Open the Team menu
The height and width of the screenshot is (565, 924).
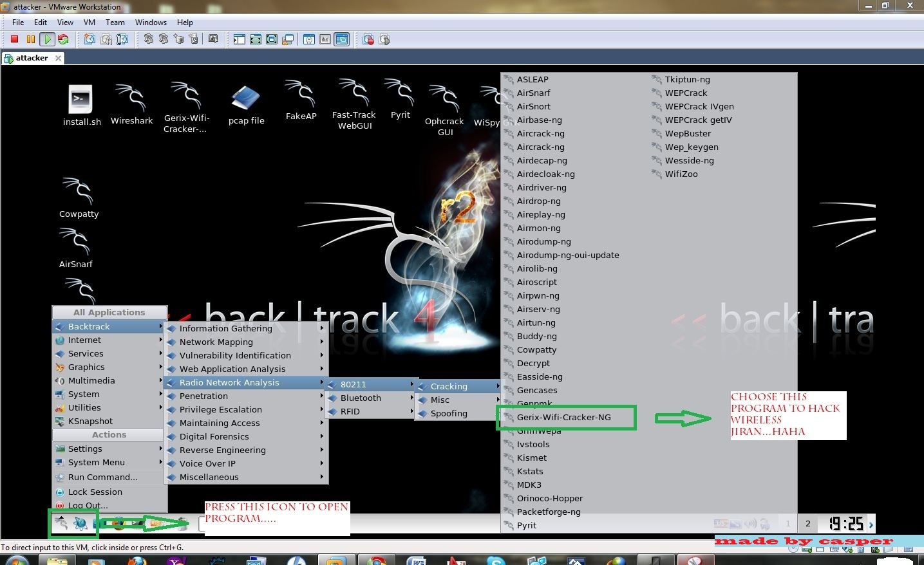[x=115, y=22]
